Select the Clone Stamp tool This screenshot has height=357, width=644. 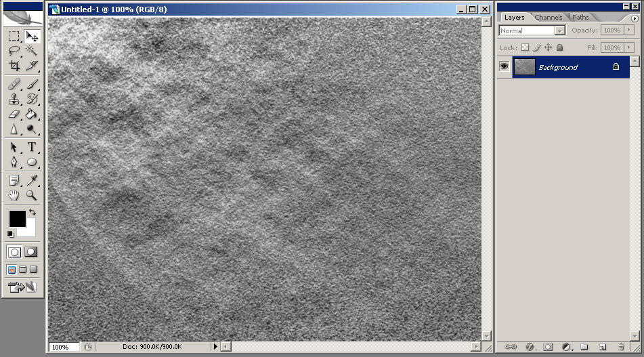coord(14,99)
